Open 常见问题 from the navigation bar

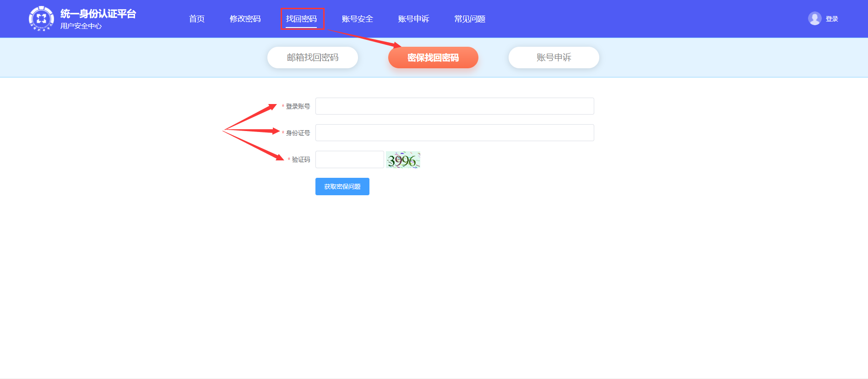470,19
